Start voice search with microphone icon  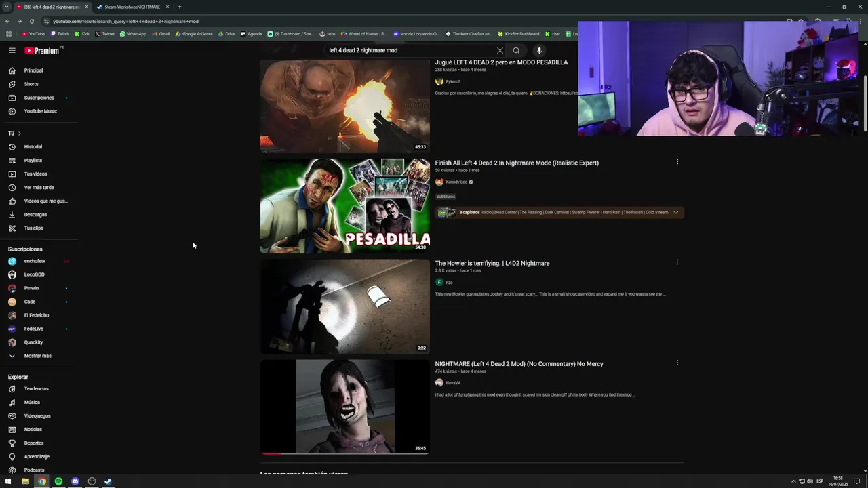click(x=539, y=50)
